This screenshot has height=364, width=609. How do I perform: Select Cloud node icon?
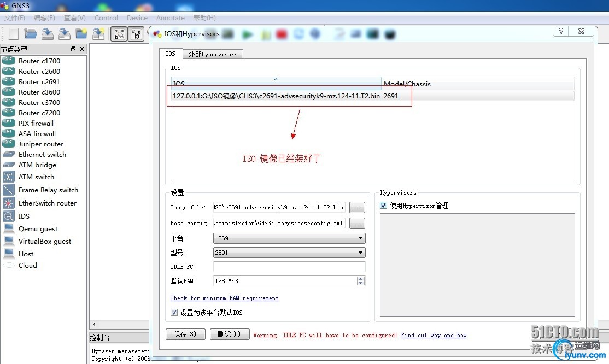pyautogui.click(x=9, y=265)
